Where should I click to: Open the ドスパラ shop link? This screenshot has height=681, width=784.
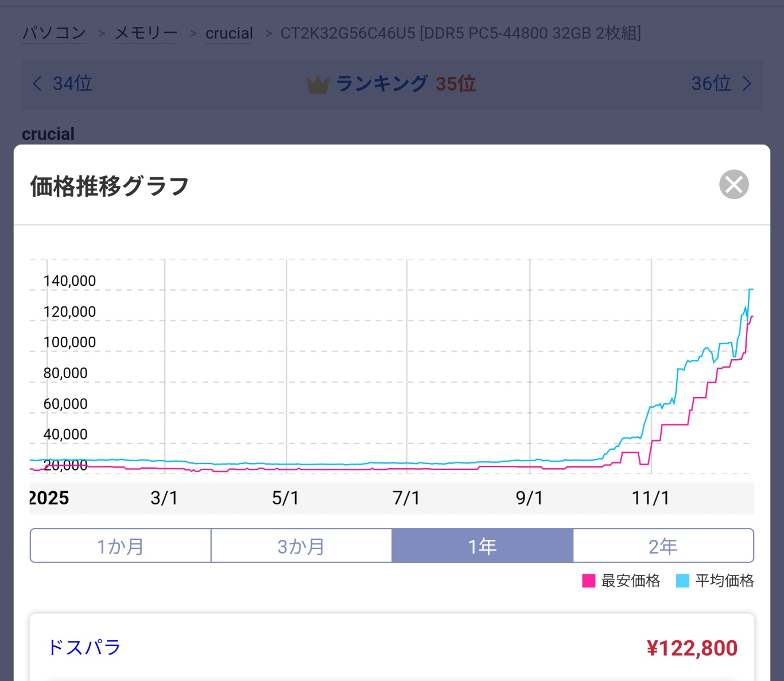(84, 647)
